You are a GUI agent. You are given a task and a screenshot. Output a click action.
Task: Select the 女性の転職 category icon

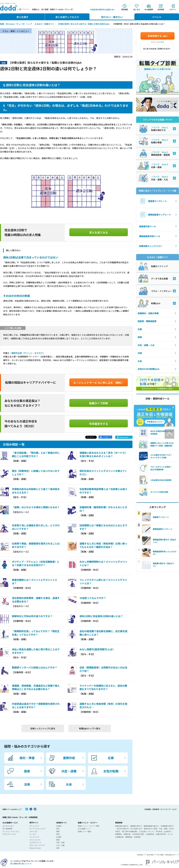coord(94,771)
